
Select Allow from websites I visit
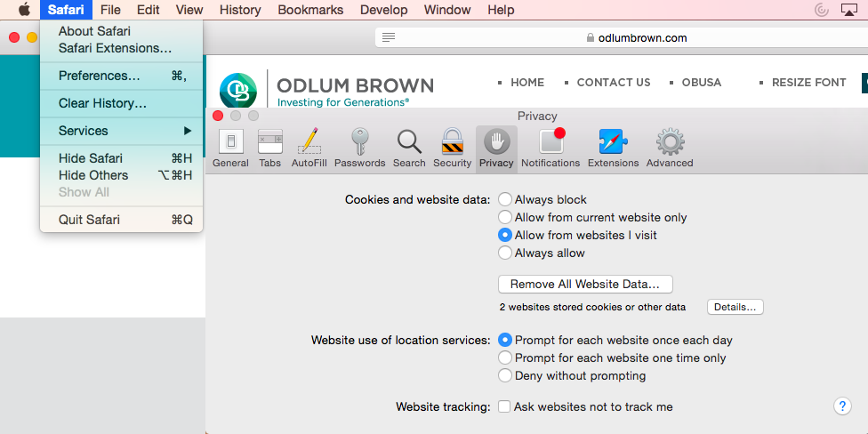pos(505,235)
